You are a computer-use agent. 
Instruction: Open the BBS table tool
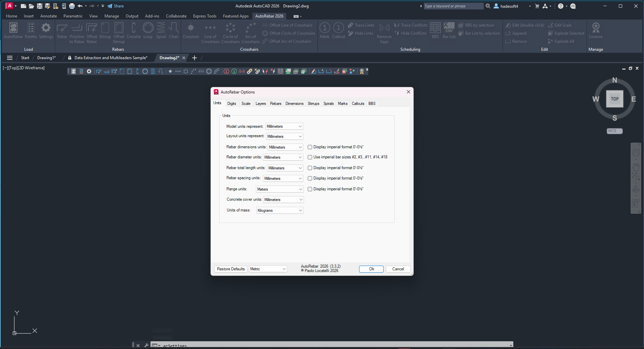[x=435, y=31]
